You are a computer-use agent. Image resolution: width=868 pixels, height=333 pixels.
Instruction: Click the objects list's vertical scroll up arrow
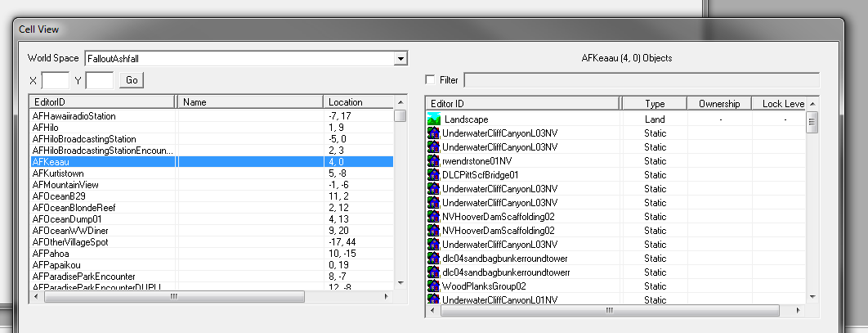(812, 104)
